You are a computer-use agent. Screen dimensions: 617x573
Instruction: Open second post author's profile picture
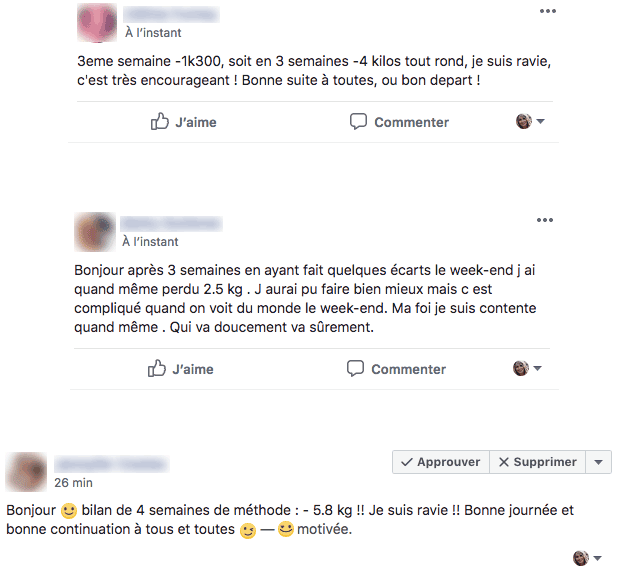(95, 232)
